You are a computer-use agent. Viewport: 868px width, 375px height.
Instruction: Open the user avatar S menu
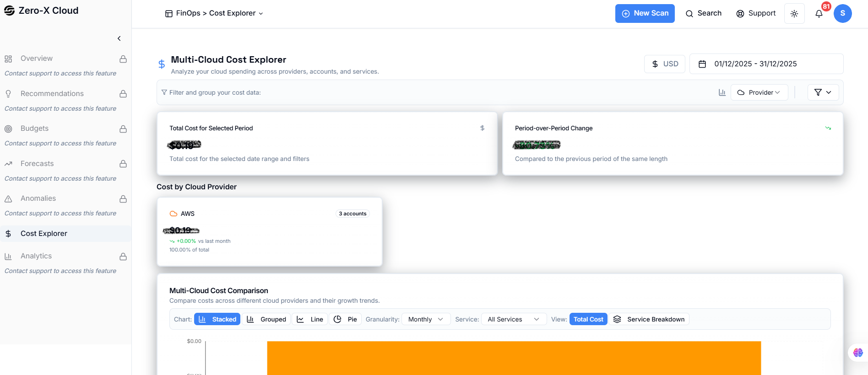[x=843, y=13]
